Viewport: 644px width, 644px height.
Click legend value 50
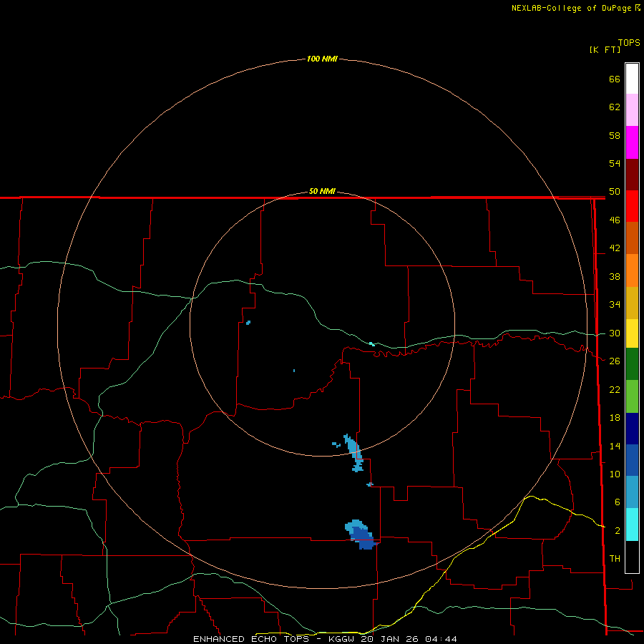point(615,191)
